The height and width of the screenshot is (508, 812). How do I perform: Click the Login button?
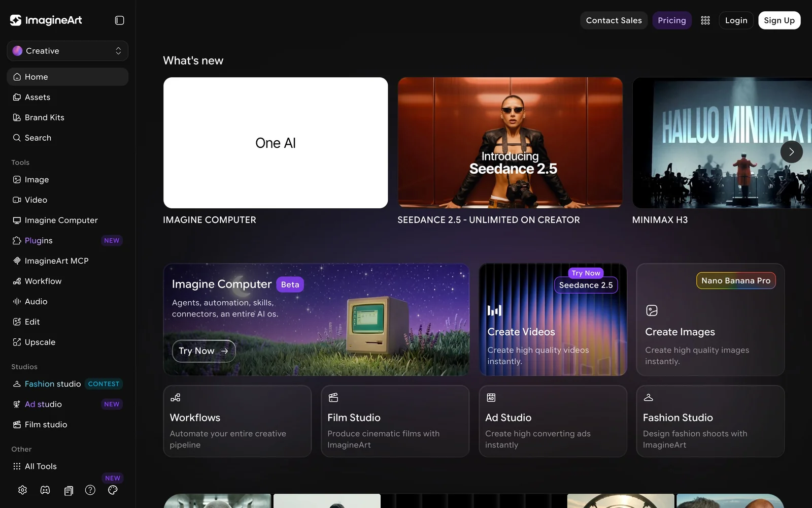(736, 20)
